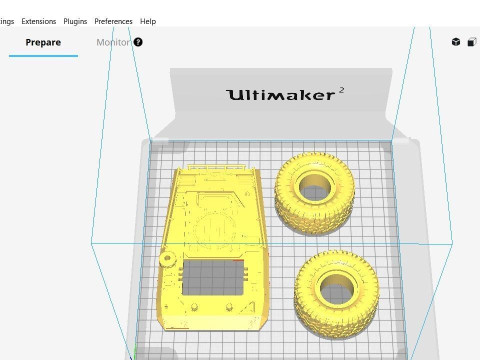The image size is (480, 360).
Task: Select the upper tire model
Action: point(314,193)
